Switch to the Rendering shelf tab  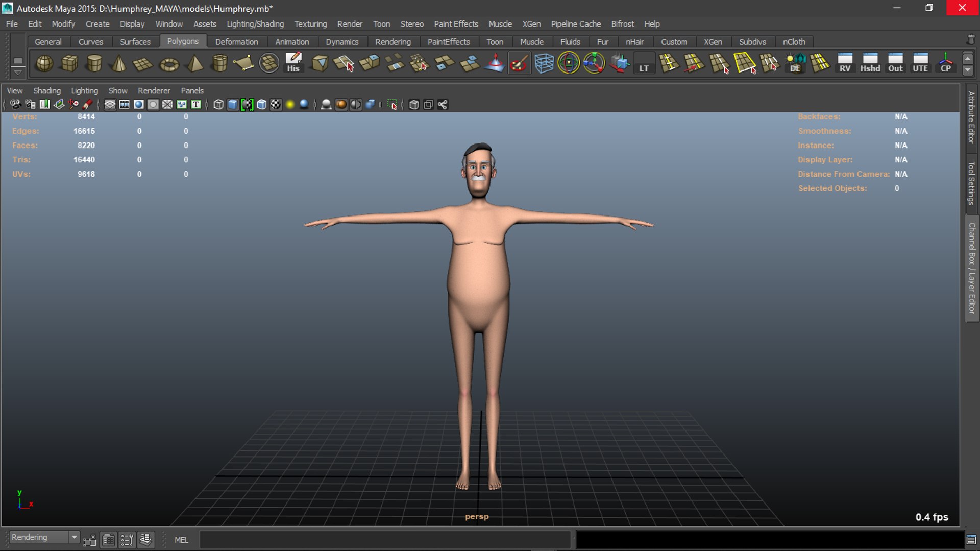393,42
